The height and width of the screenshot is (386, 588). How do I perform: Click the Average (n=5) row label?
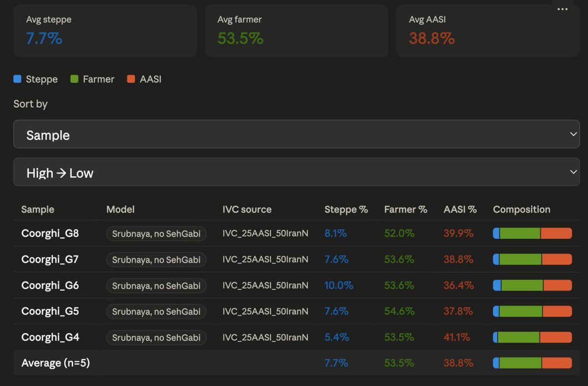click(x=55, y=363)
